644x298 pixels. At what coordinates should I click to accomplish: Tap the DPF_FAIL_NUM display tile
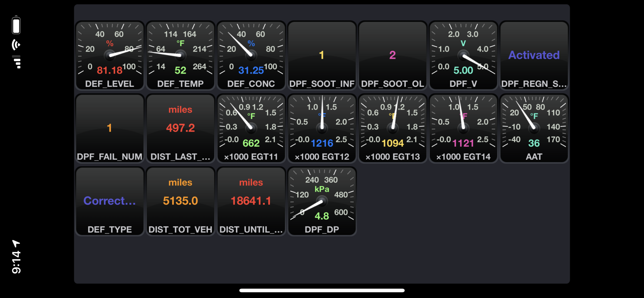coord(109,128)
